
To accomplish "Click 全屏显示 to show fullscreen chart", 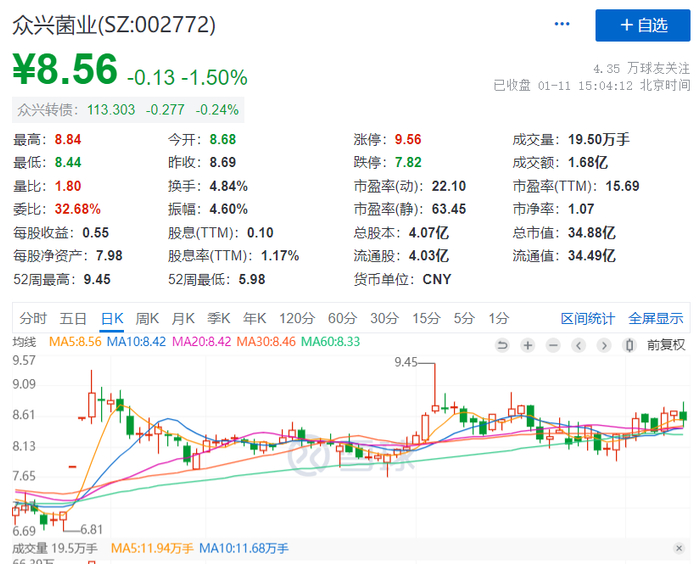I will 656,319.
